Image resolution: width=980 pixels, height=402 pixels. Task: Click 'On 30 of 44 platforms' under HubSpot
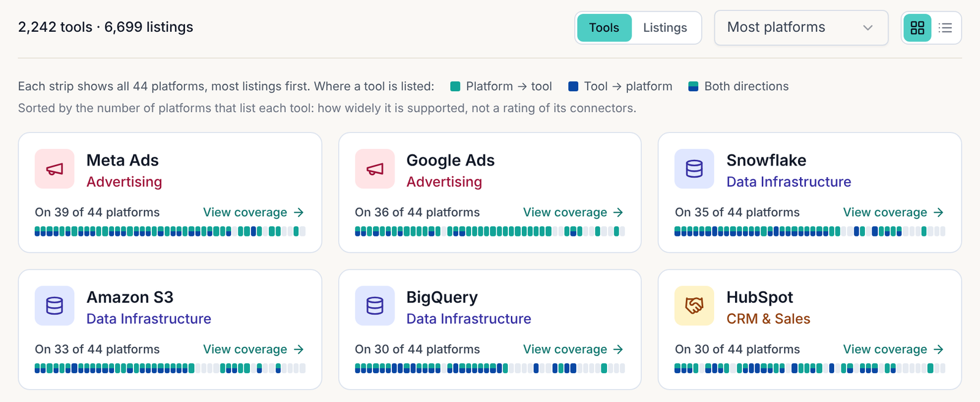click(x=737, y=349)
